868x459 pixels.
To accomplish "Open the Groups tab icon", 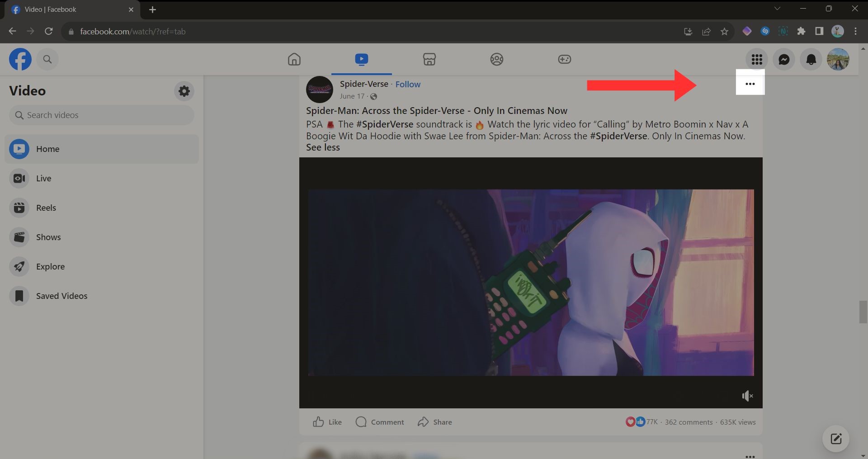I will pos(497,59).
